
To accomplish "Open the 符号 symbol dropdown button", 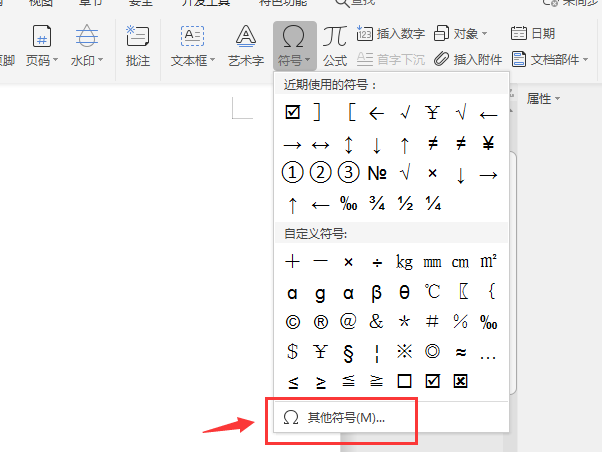I will click(294, 46).
